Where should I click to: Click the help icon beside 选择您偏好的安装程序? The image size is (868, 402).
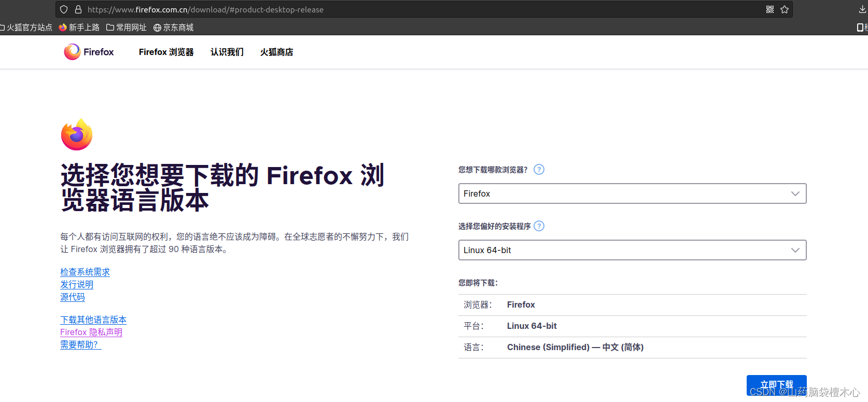pos(539,226)
